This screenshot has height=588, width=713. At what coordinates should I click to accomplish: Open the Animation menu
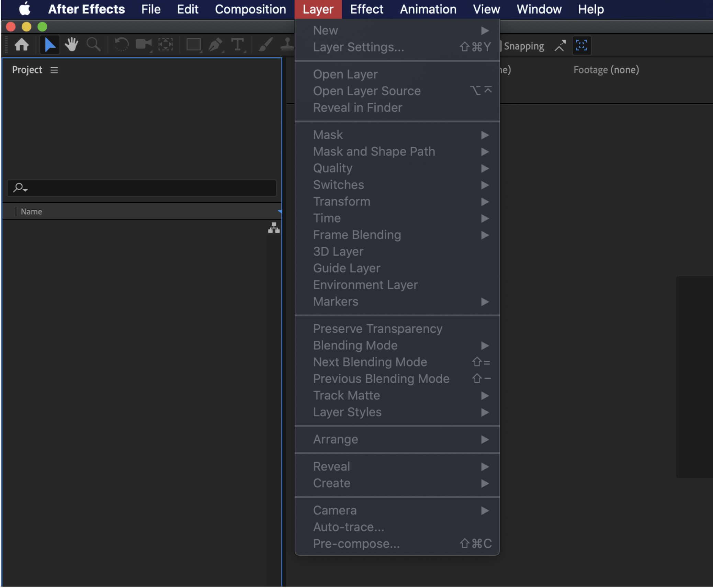click(x=428, y=9)
